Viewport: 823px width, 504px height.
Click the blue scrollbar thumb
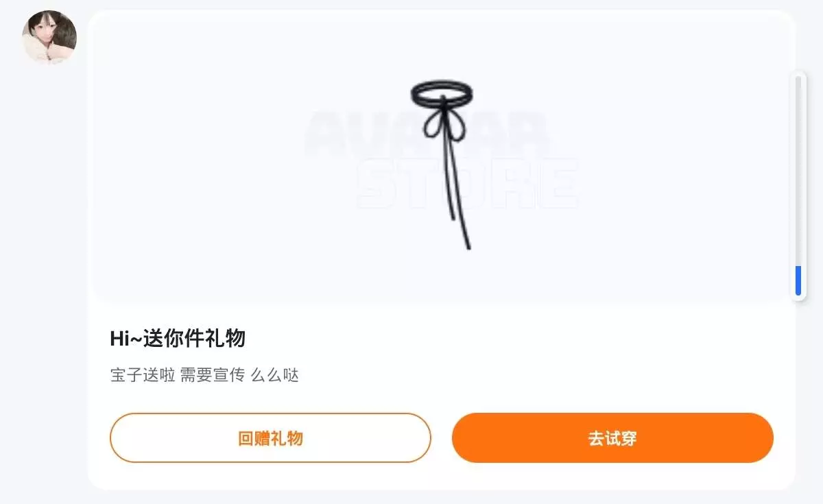pos(798,280)
